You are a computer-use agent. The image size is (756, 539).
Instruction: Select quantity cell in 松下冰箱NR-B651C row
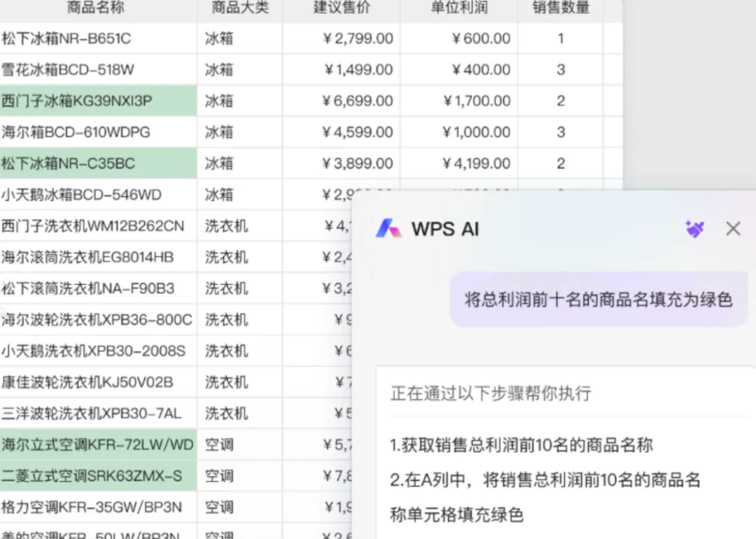pyautogui.click(x=560, y=38)
